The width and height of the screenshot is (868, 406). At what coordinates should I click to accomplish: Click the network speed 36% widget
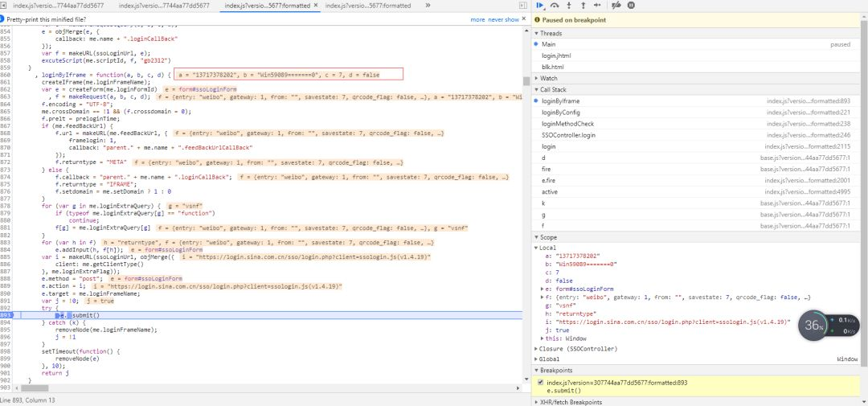click(x=829, y=325)
